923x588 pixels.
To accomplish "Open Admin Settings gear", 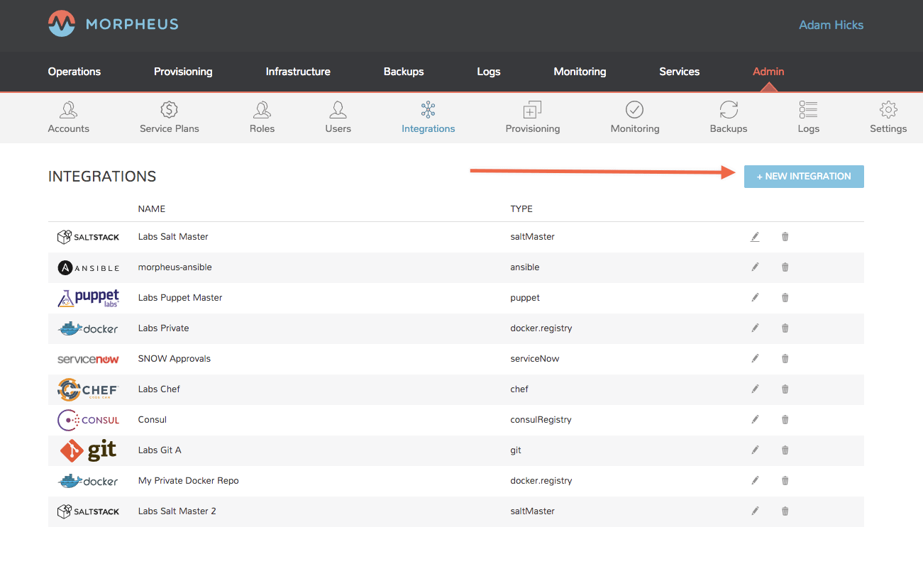I will click(x=888, y=118).
